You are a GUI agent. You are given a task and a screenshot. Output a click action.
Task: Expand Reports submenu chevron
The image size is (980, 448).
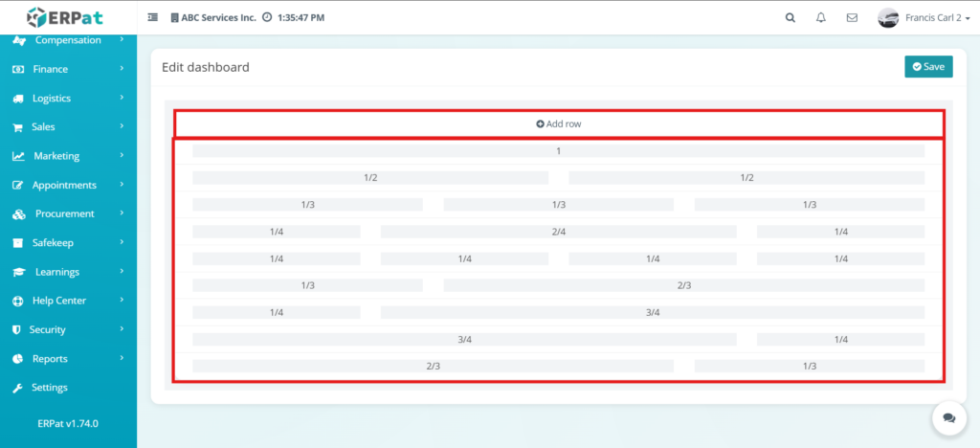122,358
